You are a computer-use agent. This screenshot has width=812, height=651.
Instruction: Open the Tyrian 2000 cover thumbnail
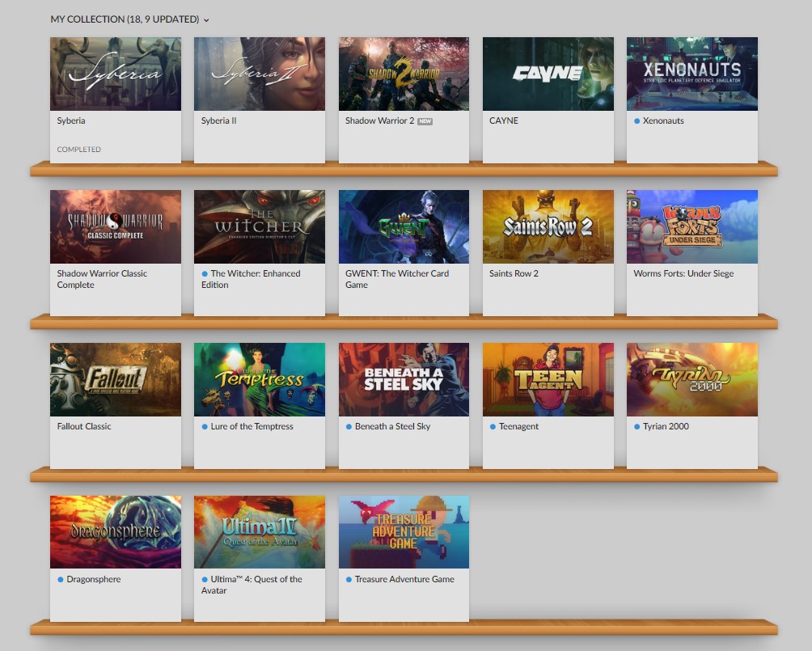coord(691,379)
